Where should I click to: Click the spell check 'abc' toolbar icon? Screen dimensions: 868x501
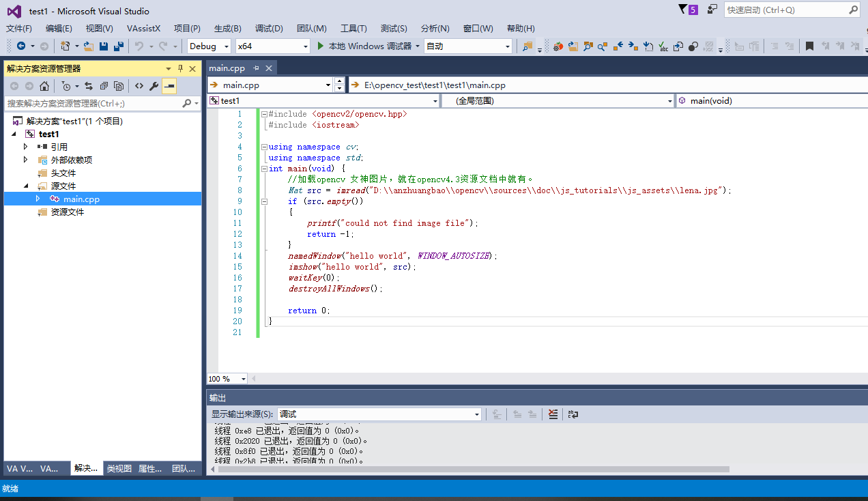coord(664,46)
